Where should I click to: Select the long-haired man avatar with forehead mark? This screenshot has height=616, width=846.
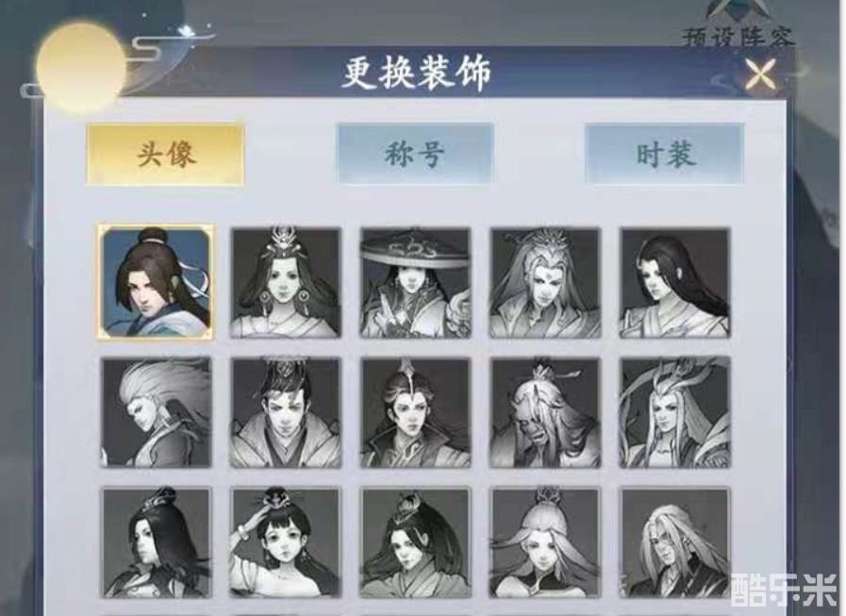545,283
